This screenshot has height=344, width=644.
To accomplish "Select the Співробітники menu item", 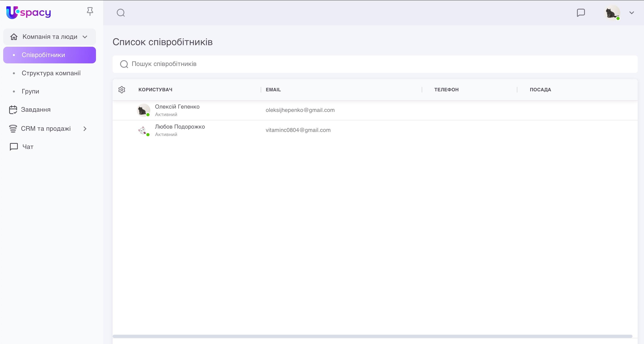I will [43, 55].
